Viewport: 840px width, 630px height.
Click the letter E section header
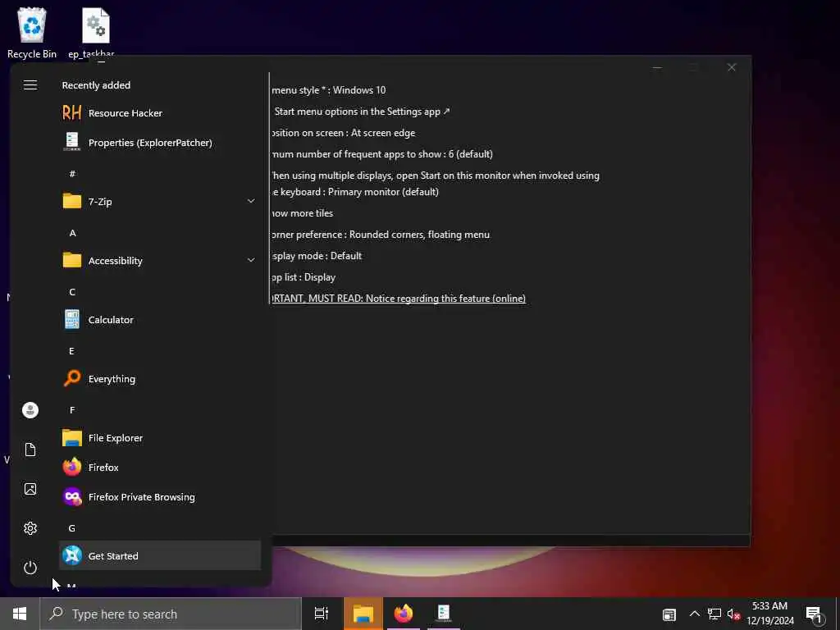coord(72,351)
